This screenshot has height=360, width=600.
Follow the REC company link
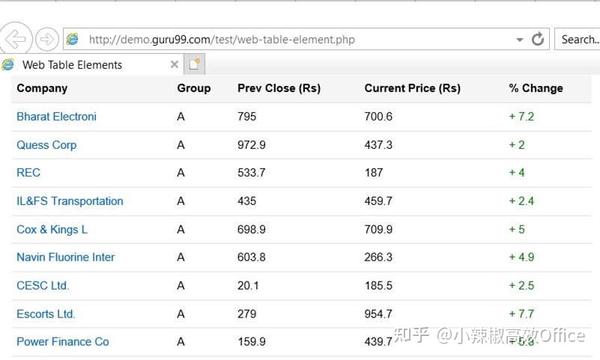click(x=28, y=173)
